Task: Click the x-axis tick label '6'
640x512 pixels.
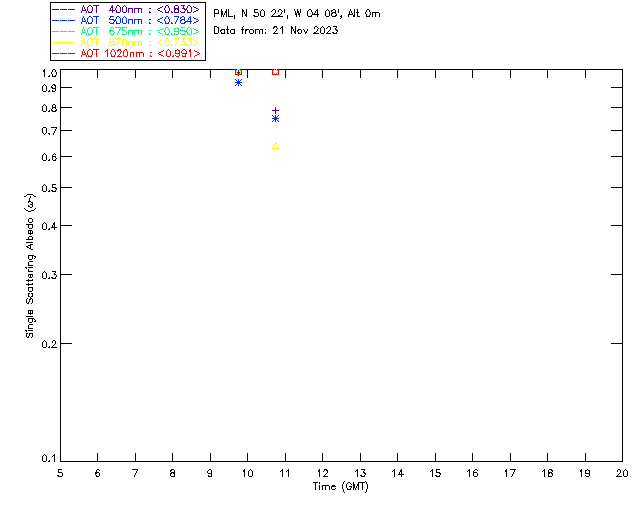Action: click(x=98, y=473)
